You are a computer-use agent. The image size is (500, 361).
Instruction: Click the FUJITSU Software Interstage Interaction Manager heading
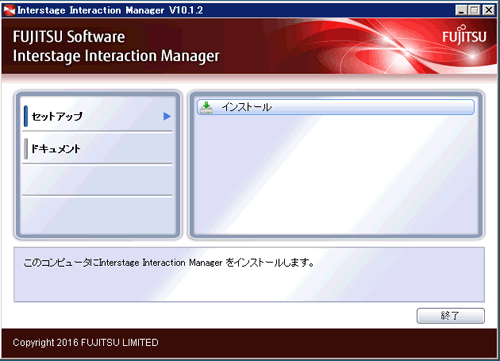tap(116, 46)
